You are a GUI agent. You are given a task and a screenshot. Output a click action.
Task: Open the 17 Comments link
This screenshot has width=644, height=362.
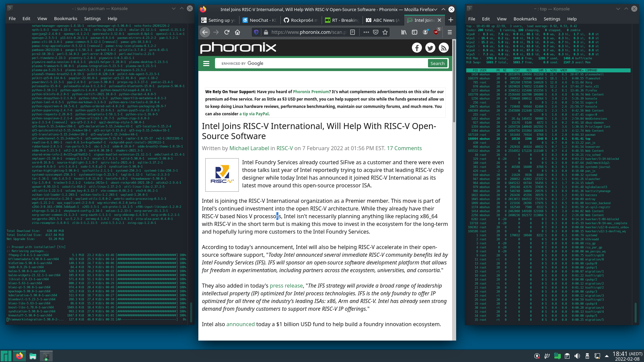(404, 148)
